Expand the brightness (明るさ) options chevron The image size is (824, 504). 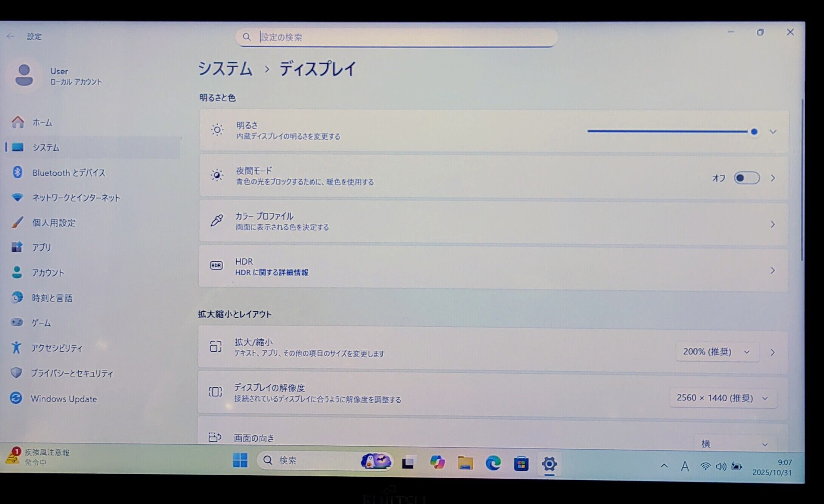pyautogui.click(x=773, y=132)
